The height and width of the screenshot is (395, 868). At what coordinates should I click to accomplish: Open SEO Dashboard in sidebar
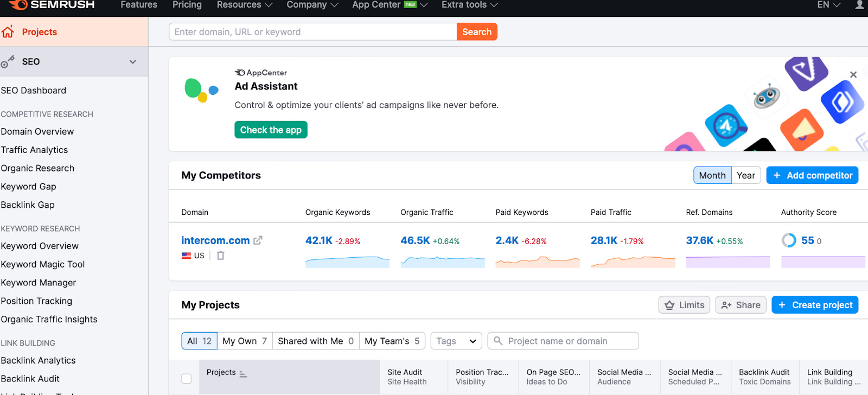pyautogui.click(x=34, y=91)
